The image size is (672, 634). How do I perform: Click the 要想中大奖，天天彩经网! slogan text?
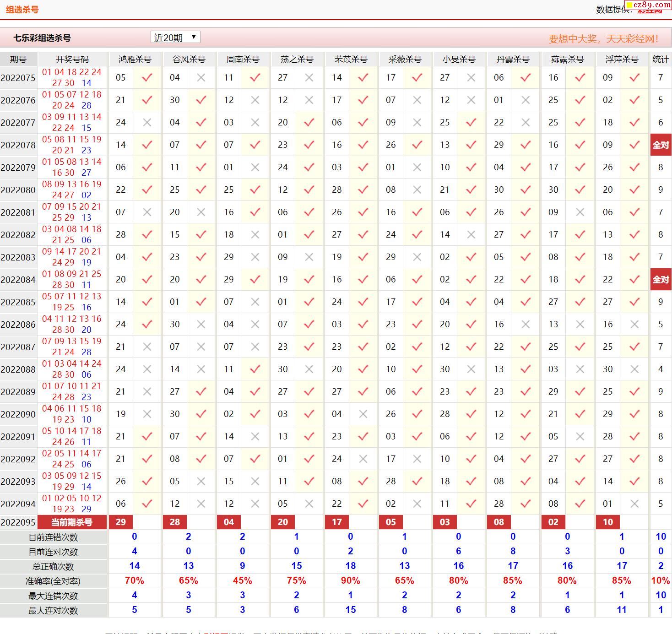tap(604, 39)
